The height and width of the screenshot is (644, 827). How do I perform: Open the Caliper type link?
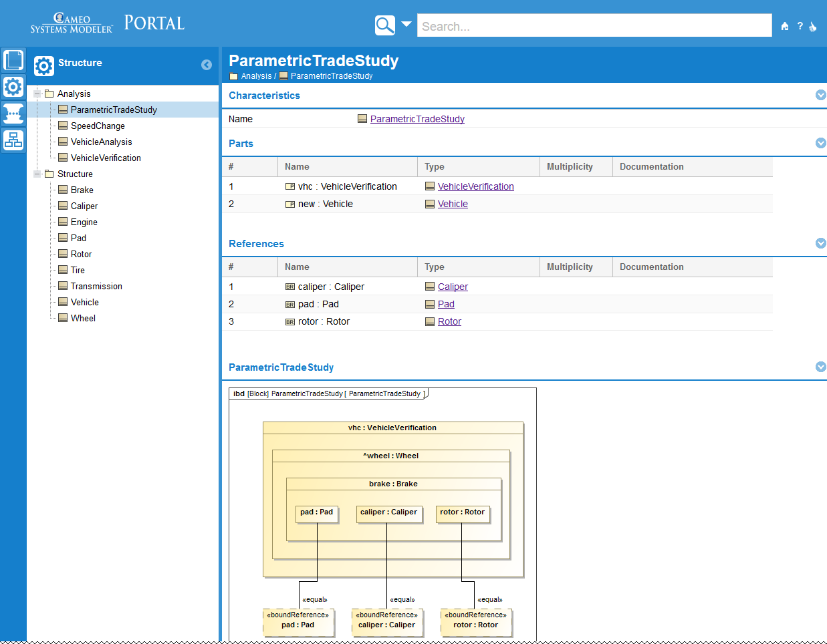click(x=453, y=287)
